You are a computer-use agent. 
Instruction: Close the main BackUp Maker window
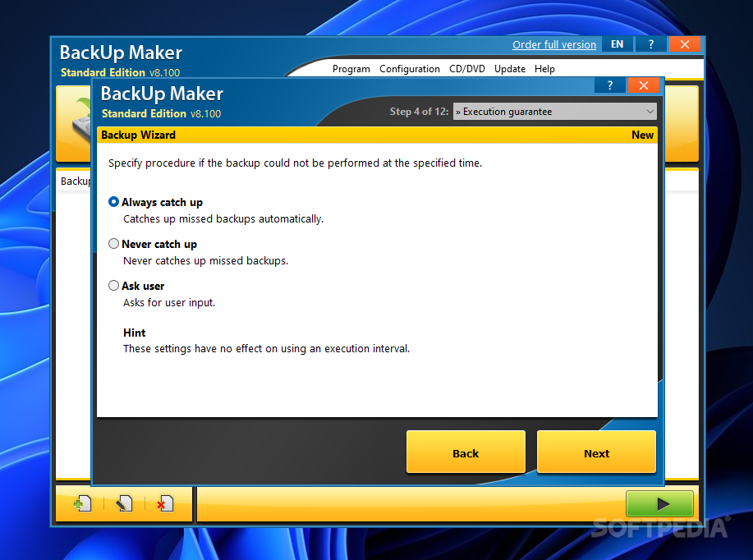685,44
